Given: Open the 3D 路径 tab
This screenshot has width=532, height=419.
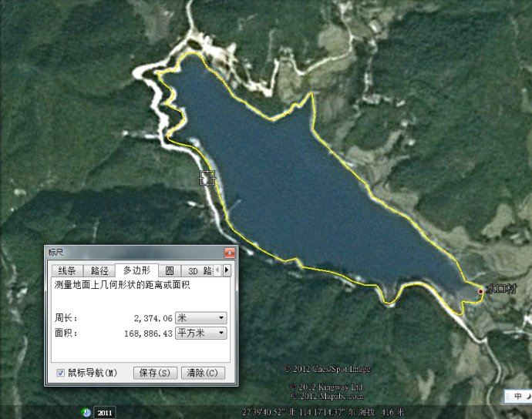Looking at the screenshot, I should pos(200,270).
